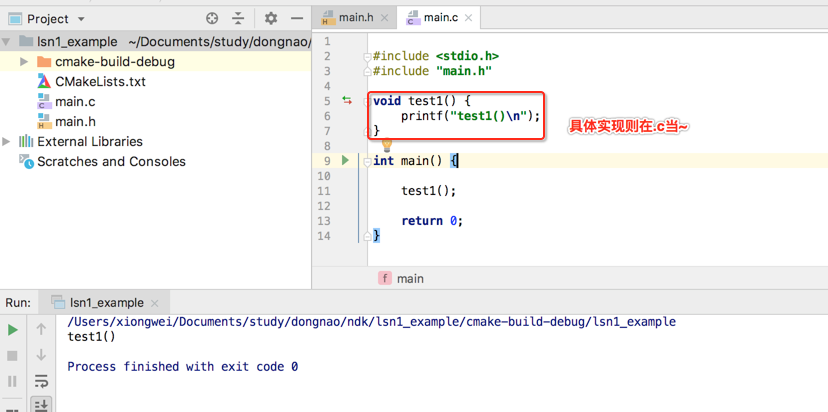Click the green run gutter arrow at line 9
This screenshot has height=412, width=828.
click(346, 161)
